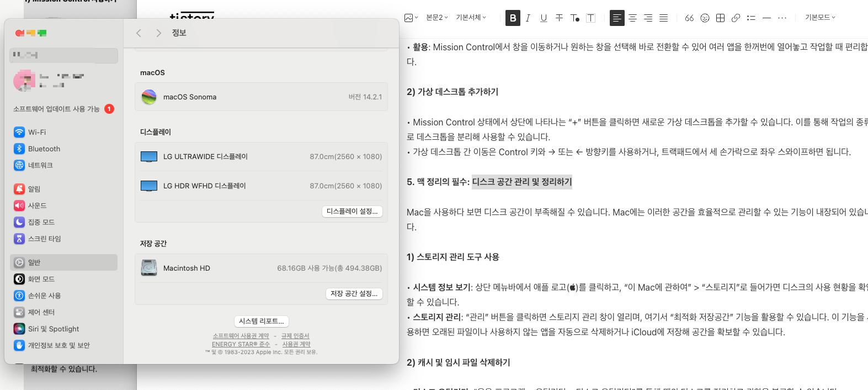Toggle strikethrough formatting in the editor
868x390 pixels.
(x=559, y=18)
